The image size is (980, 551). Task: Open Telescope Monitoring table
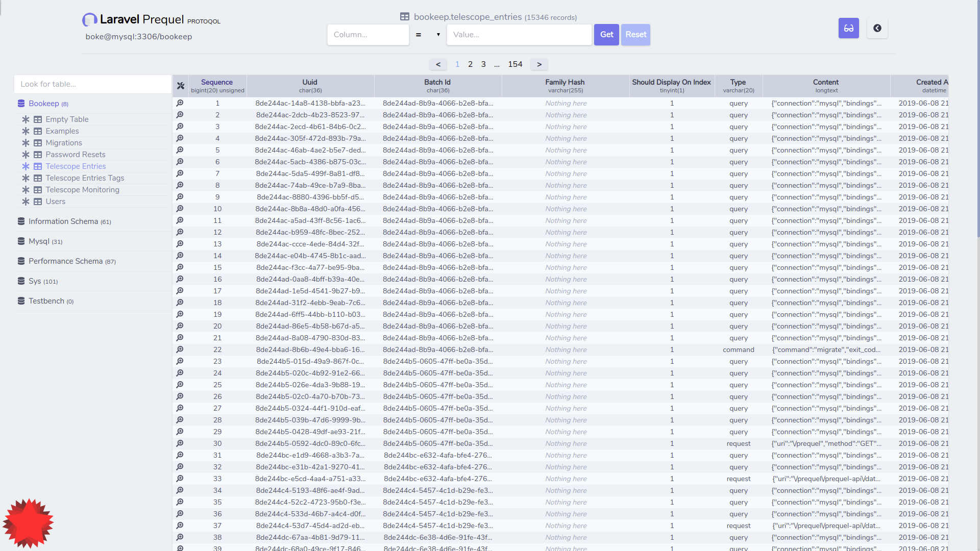[82, 190]
